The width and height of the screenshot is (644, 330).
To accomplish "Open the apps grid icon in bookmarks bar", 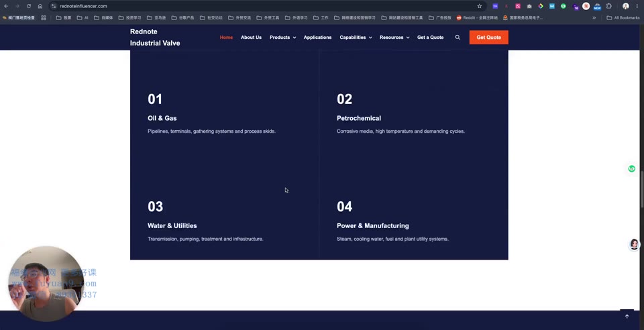I will point(44,17).
